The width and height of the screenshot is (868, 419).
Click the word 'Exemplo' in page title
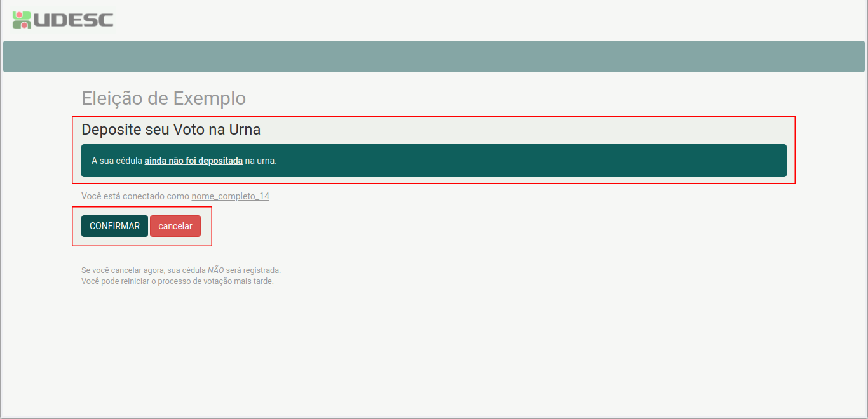coord(209,98)
